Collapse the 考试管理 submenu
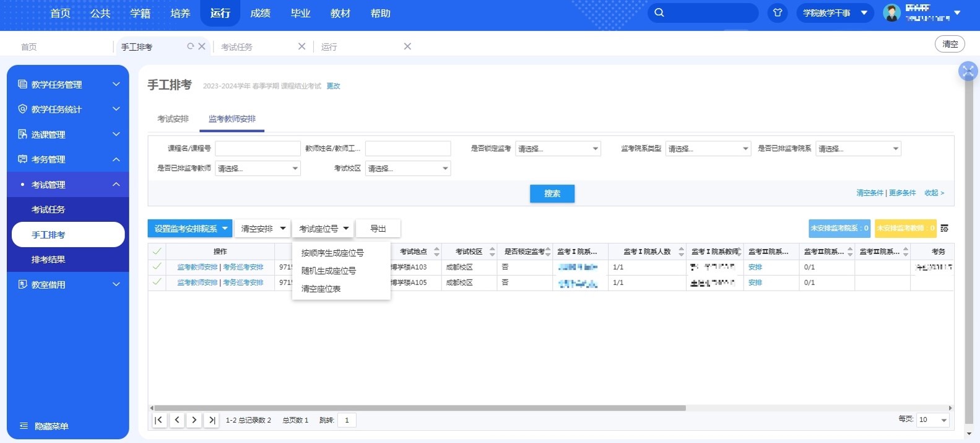Screen dimensions: 980x443 click(116, 185)
